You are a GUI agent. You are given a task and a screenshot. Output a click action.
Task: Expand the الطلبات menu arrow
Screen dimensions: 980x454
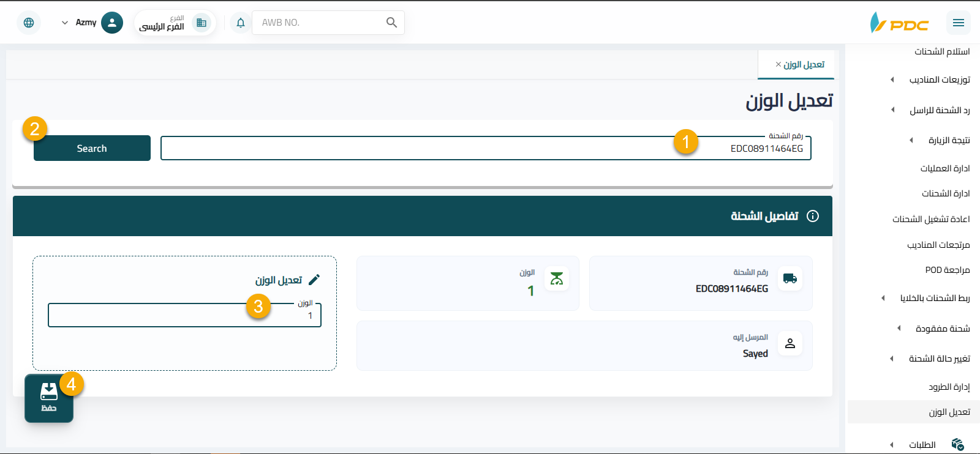[892, 445]
